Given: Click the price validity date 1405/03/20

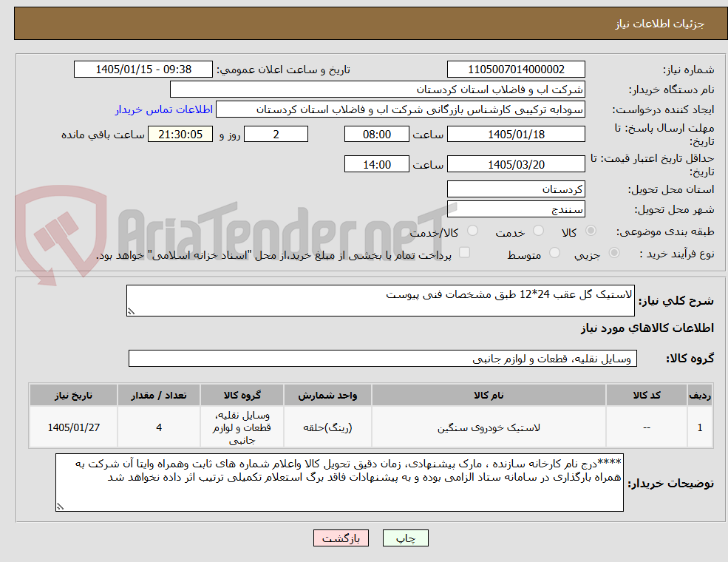Looking at the screenshot, I should [x=516, y=164].
